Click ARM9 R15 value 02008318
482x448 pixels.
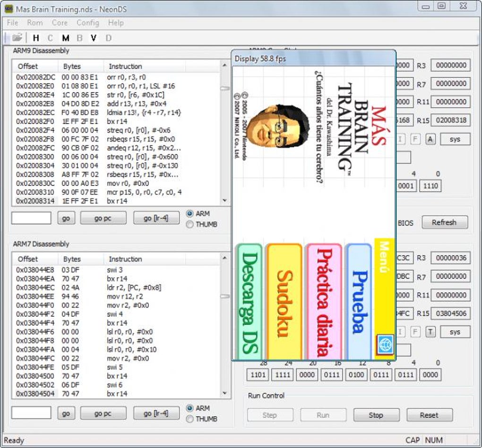point(451,120)
